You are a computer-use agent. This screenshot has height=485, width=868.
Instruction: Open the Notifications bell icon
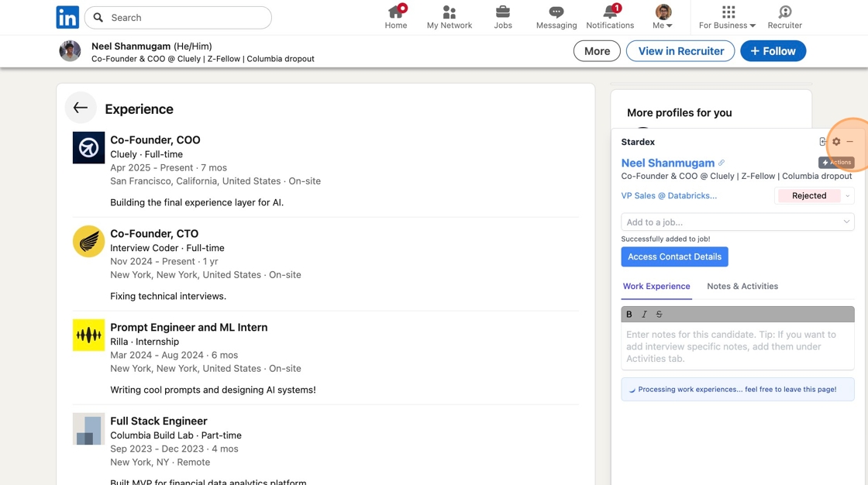point(610,17)
